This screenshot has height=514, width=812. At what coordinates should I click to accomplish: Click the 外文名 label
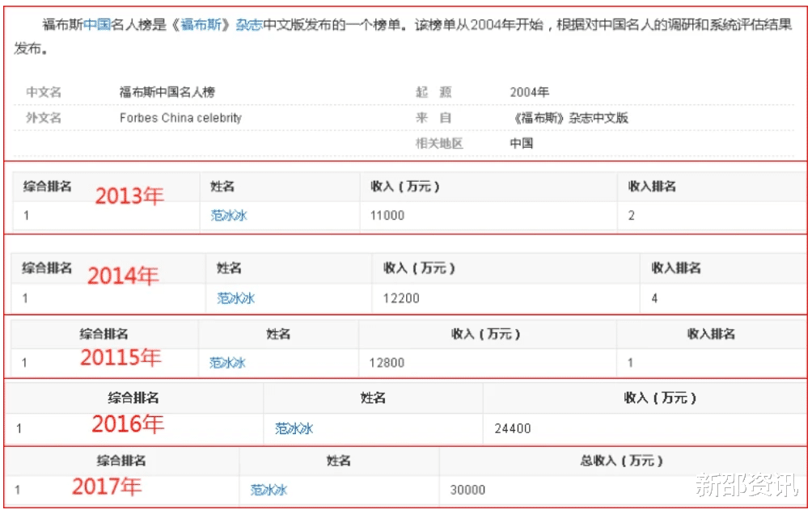[44, 118]
